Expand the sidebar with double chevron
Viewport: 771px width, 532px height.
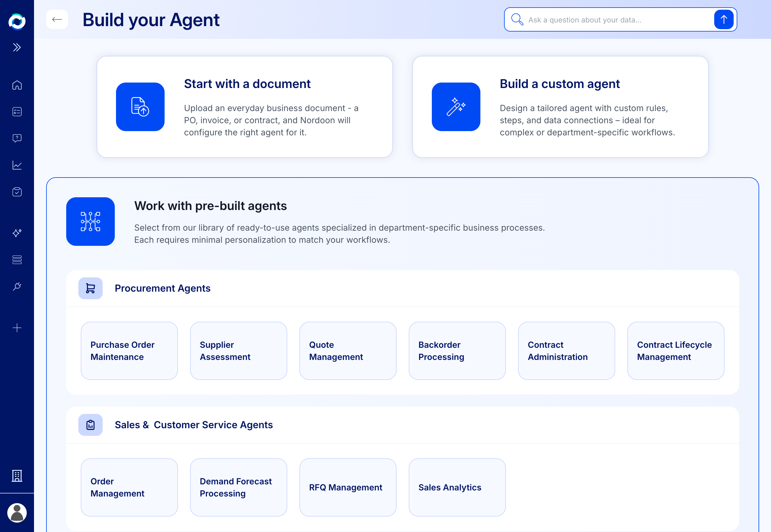point(17,47)
